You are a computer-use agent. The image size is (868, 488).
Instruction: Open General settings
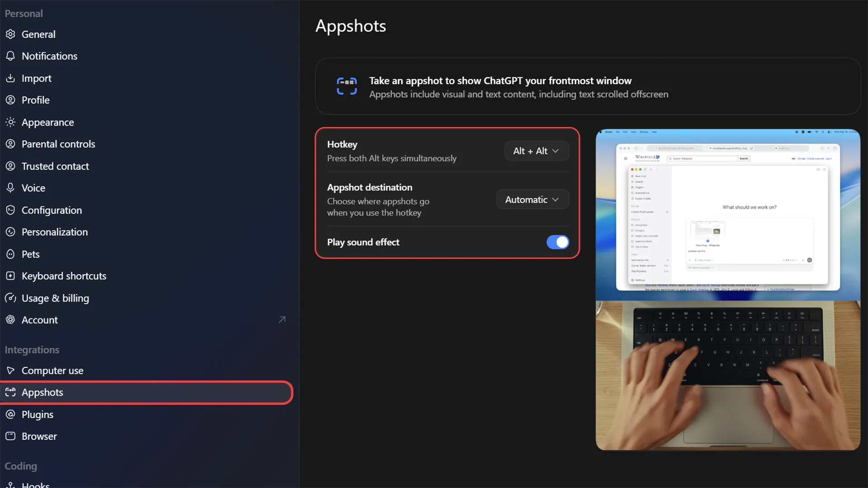tap(146, 34)
